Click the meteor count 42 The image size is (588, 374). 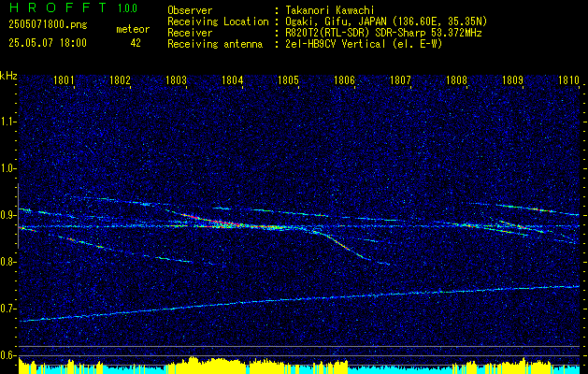click(x=136, y=43)
